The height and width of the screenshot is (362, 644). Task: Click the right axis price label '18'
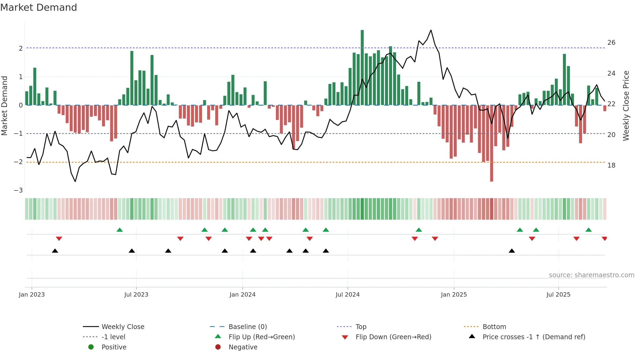click(x=612, y=165)
